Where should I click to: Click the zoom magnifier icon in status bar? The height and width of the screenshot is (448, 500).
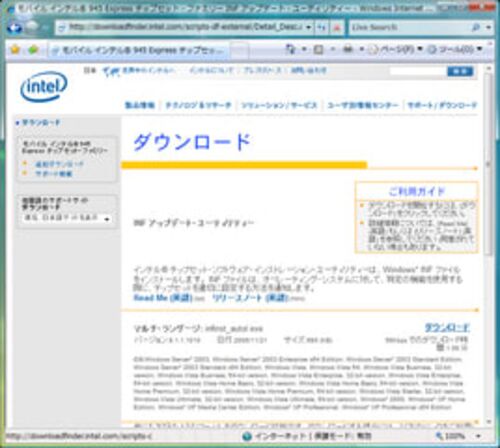coord(440,436)
